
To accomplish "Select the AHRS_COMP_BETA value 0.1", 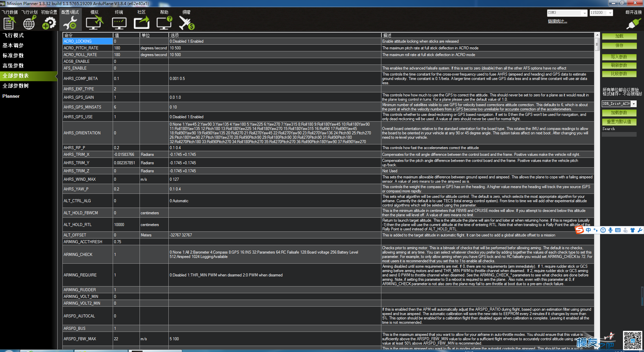I will 126,79.
